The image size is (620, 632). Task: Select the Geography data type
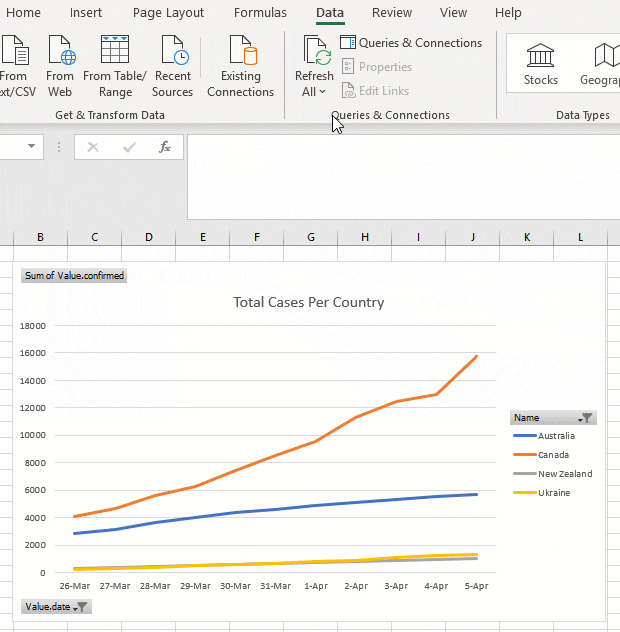[600, 64]
